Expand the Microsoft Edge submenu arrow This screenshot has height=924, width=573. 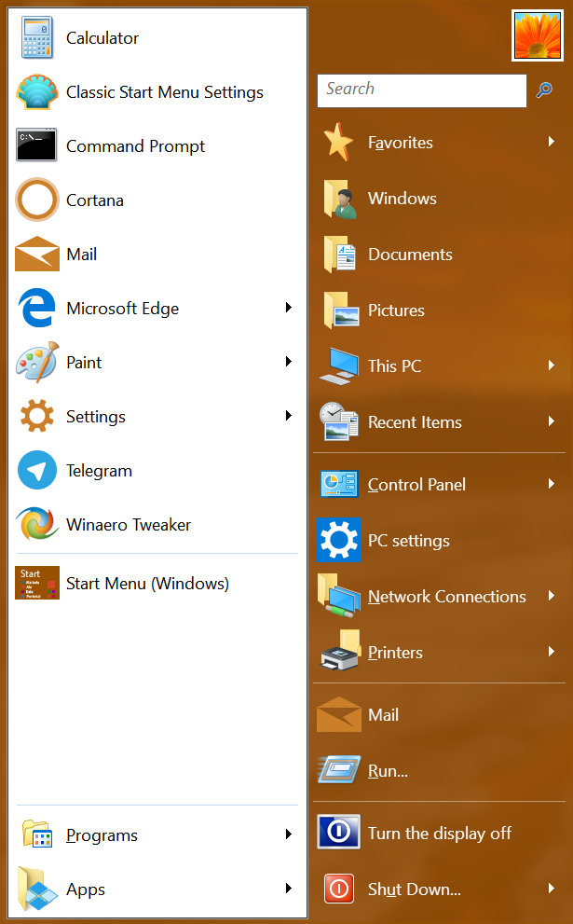click(x=289, y=307)
